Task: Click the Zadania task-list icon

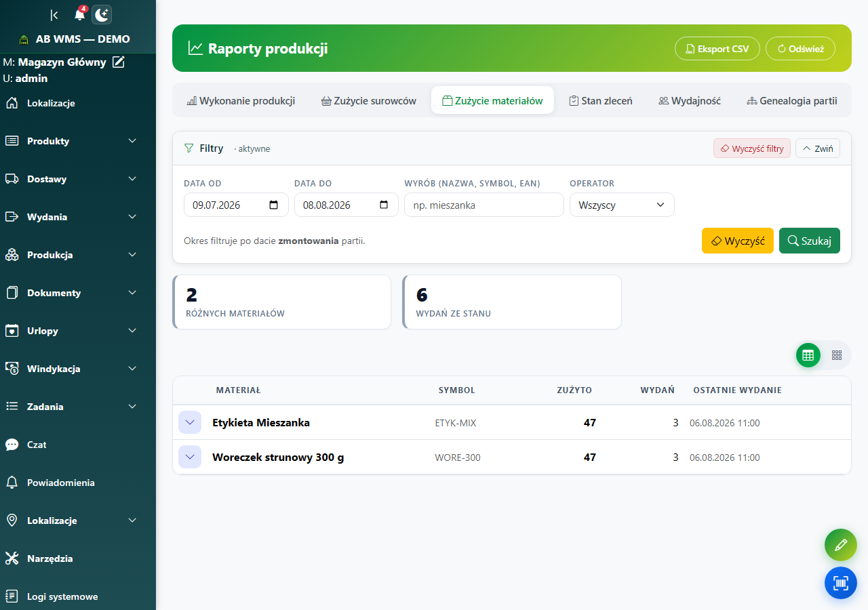Action: (x=12, y=407)
